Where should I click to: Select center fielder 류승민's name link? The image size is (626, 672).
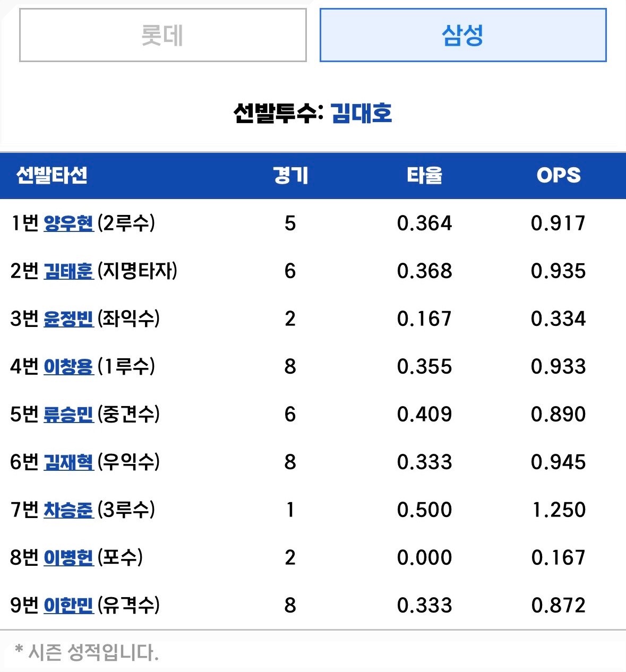point(68,414)
